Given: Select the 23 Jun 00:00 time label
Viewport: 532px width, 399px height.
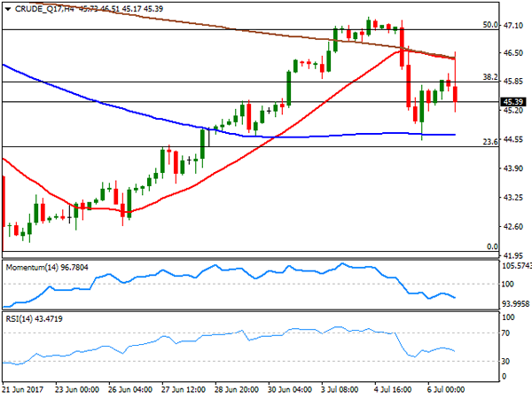Looking at the screenshot, I should (x=76, y=389).
